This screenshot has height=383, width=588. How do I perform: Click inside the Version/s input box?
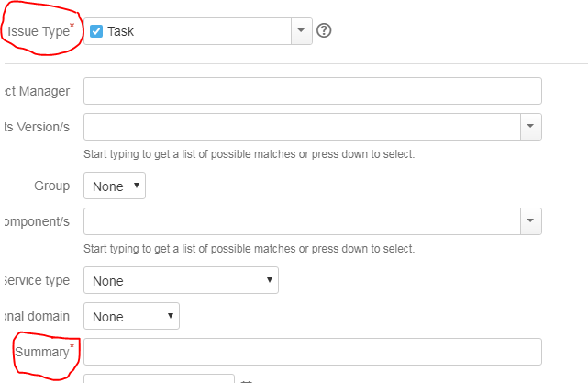tap(302, 127)
